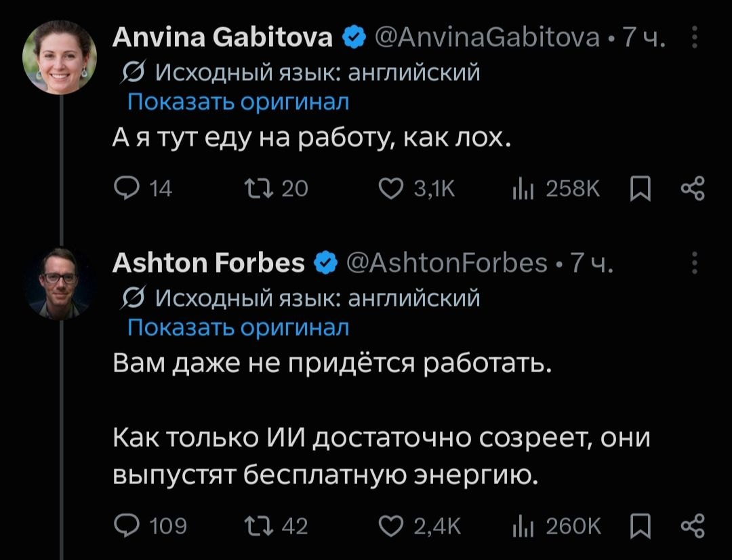Open more options menu on Anvina's tweet
732x560 pixels.
point(695,37)
